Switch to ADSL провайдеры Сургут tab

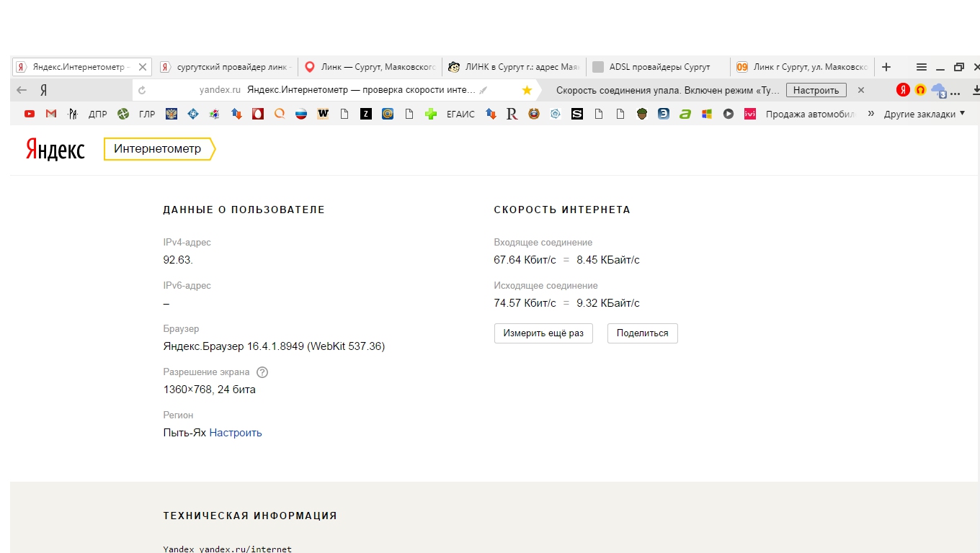[659, 67]
